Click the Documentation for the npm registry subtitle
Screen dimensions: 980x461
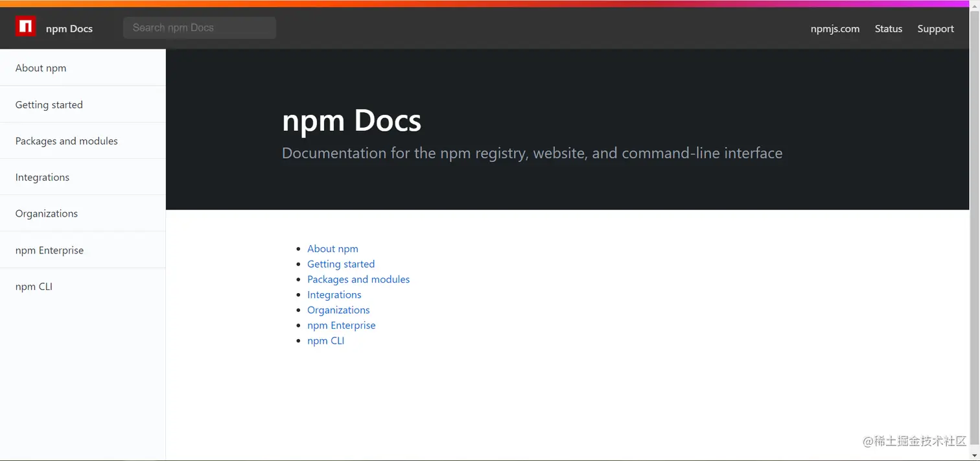point(532,154)
